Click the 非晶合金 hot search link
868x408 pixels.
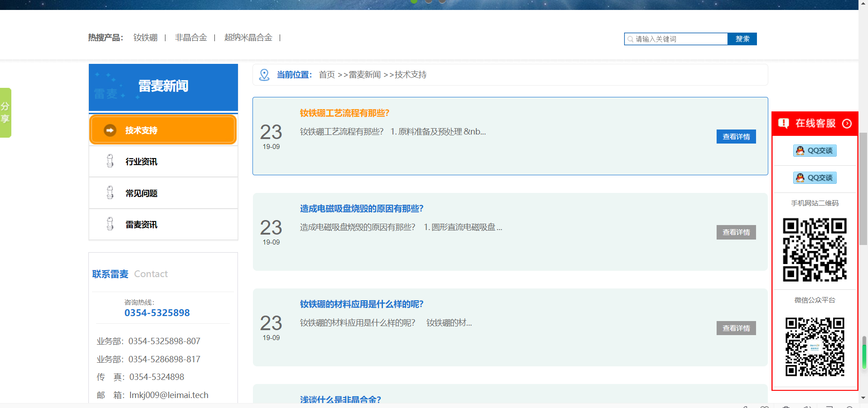coord(191,38)
